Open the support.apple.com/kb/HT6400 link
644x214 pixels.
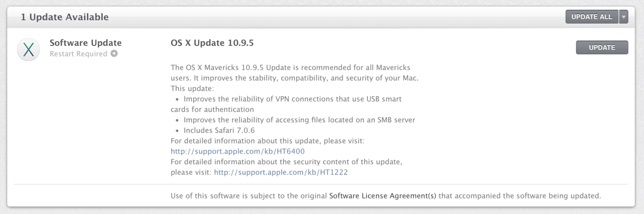pos(237,151)
